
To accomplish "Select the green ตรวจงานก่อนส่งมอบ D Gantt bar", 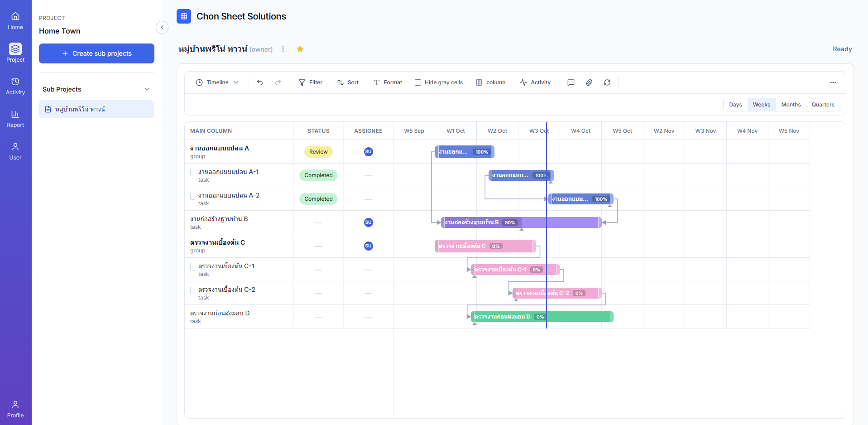I will [542, 317].
